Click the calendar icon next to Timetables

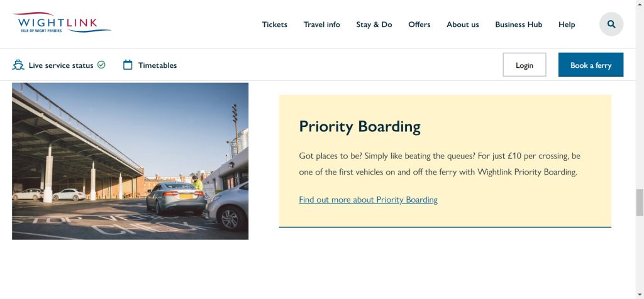(128, 65)
